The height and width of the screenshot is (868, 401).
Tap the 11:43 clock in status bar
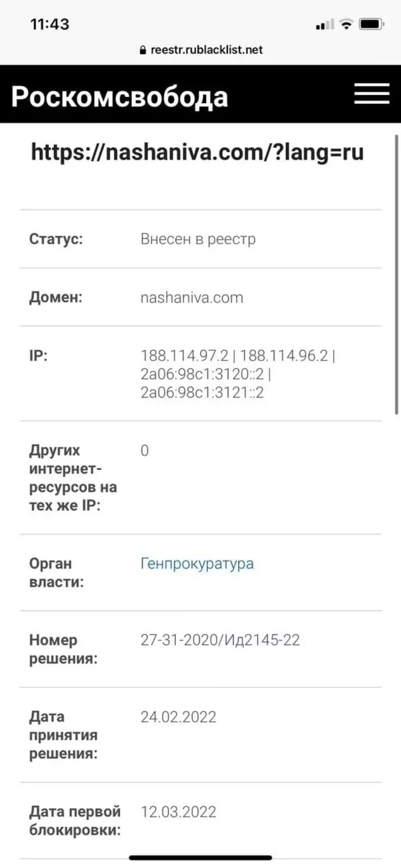point(50,24)
